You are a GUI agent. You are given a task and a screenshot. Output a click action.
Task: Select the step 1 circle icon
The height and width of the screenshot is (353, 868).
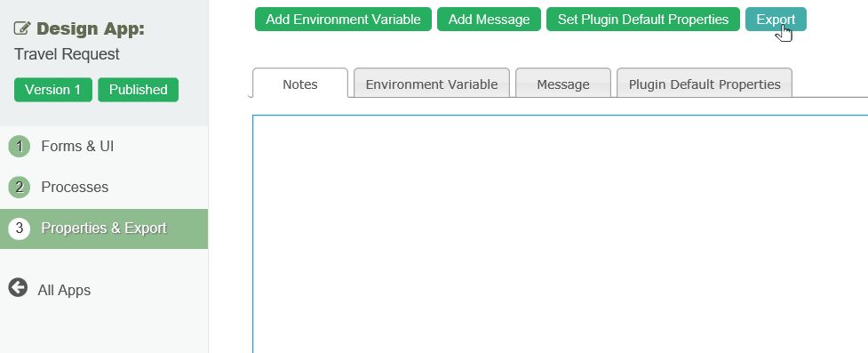20,147
